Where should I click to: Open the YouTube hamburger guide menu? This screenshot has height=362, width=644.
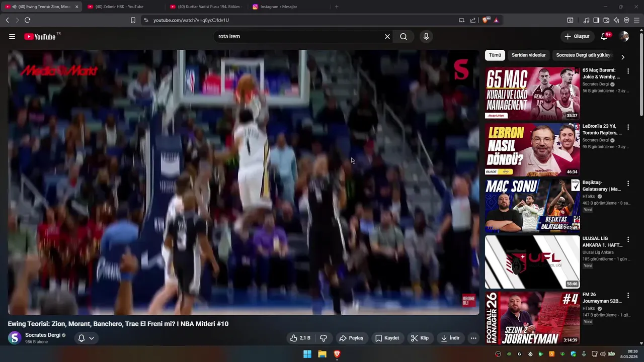[x=12, y=37]
